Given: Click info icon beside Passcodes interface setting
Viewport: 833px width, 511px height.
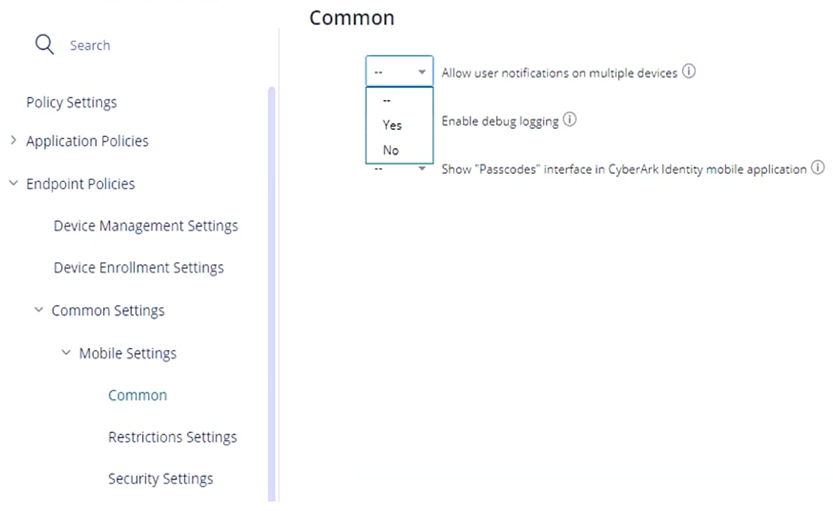Looking at the screenshot, I should point(817,168).
